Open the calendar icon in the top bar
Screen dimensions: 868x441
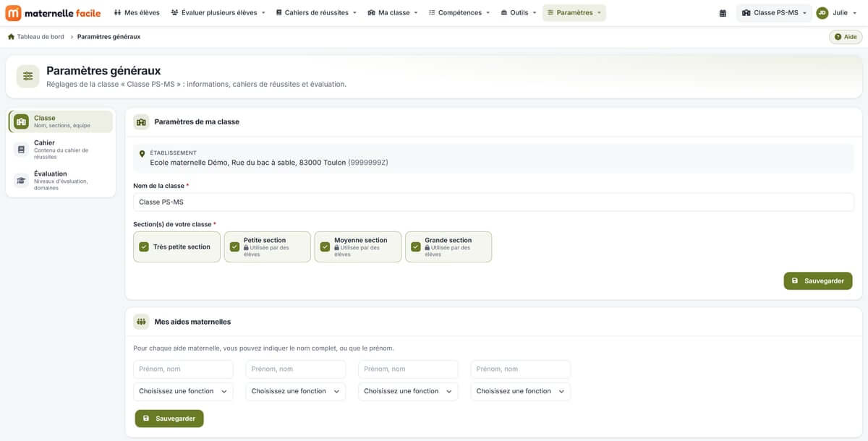(723, 13)
